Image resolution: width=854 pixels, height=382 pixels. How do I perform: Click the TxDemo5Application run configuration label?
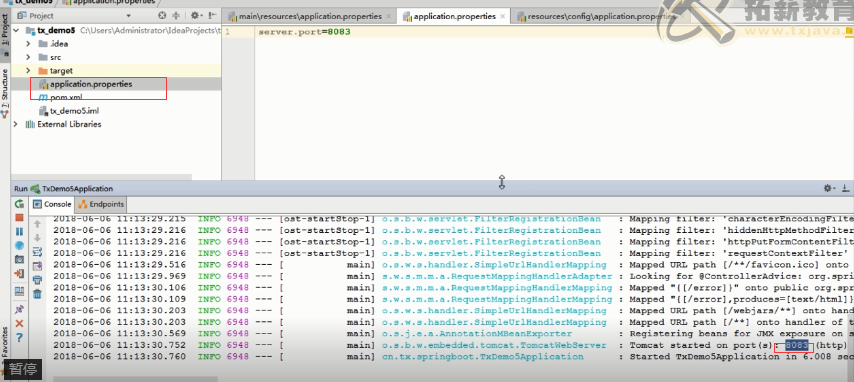(x=77, y=189)
